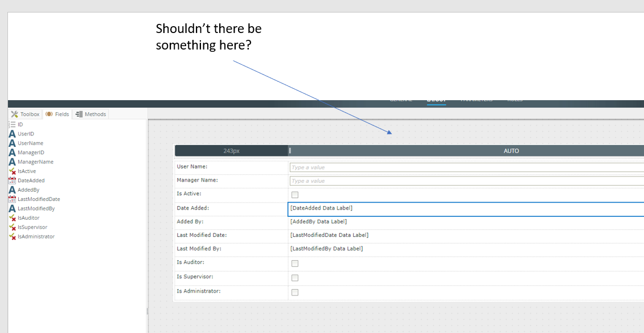Toggle the Is Supervisor checkbox
Viewport: 644px width, 333px height.
295,278
